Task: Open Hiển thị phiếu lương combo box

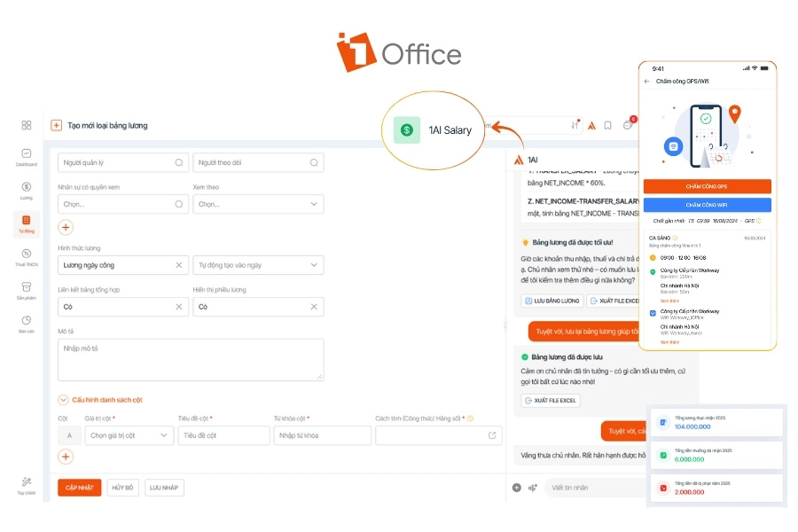Action: pos(258,307)
